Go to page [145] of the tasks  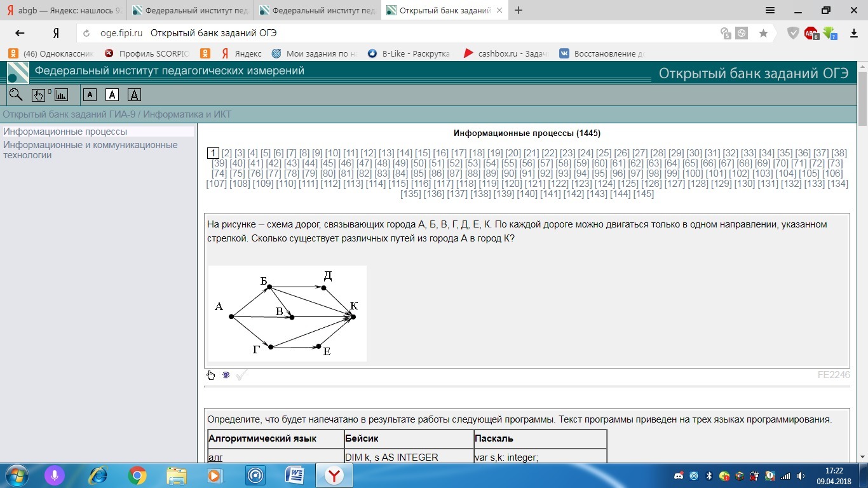[644, 194]
